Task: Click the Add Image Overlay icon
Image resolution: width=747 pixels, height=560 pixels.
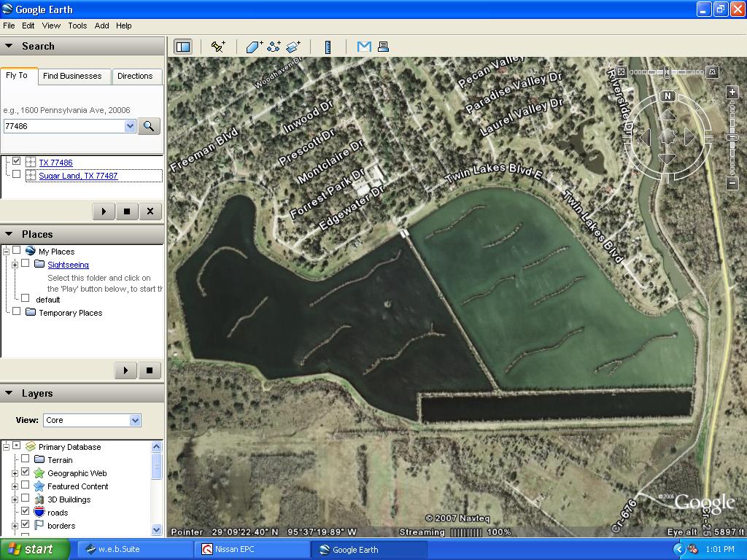Action: (293, 47)
